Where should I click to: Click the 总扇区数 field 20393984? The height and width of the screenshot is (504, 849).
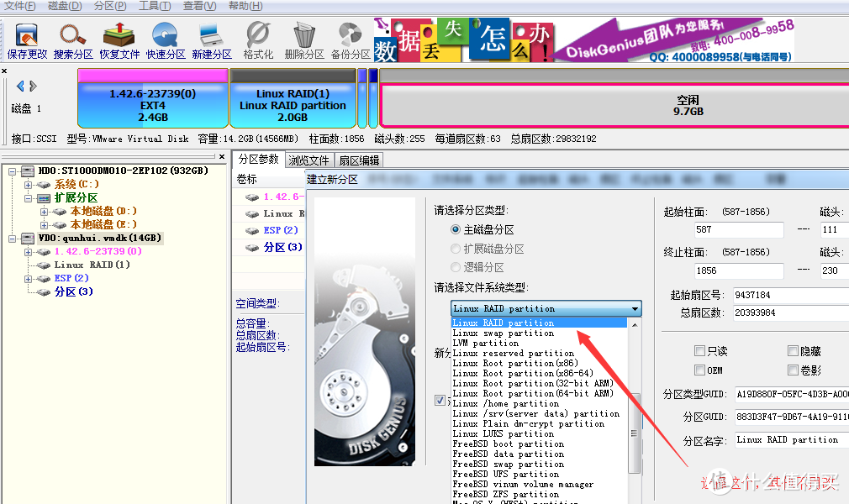[791, 313]
